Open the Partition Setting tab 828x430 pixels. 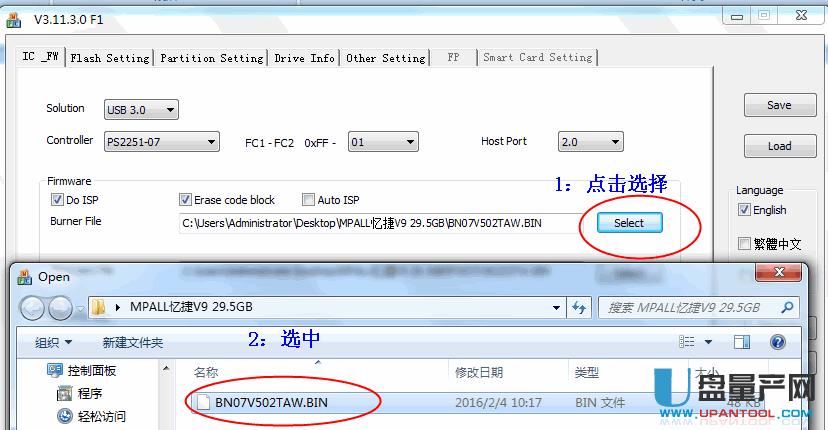coord(211,58)
